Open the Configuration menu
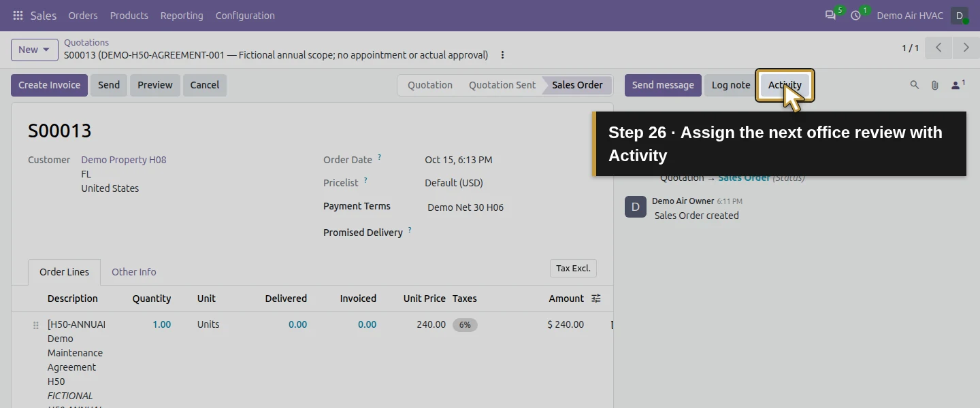The width and height of the screenshot is (980, 408). tap(245, 16)
